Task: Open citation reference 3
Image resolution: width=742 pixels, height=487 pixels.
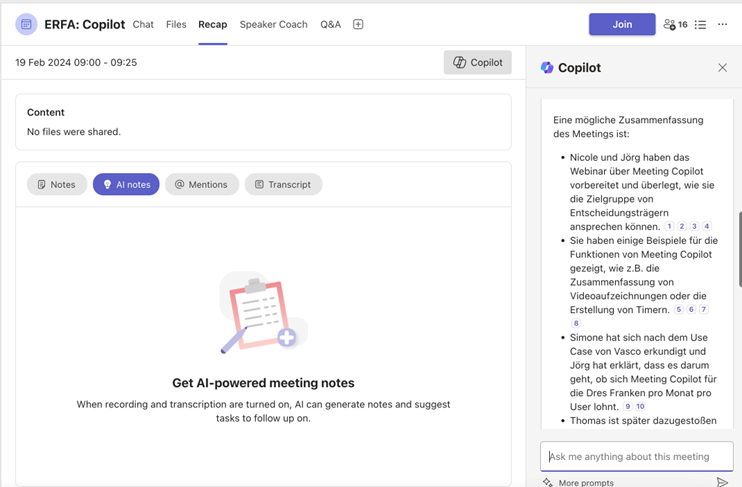Action: tap(694, 226)
